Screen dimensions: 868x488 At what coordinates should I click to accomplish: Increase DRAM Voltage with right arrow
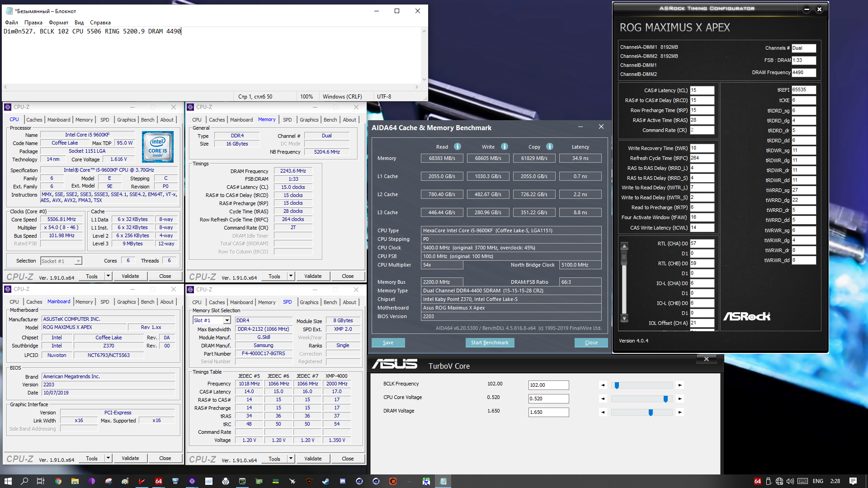click(680, 412)
